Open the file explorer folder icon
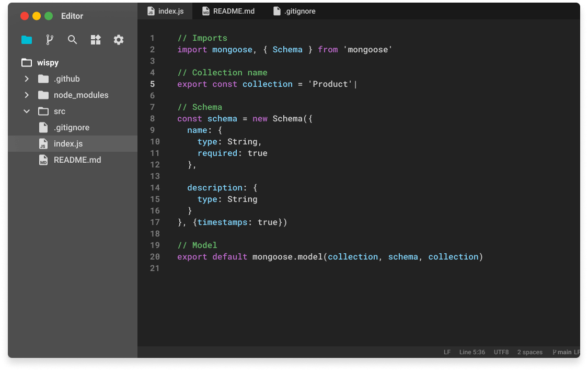The height and width of the screenshot is (371, 588). (27, 40)
